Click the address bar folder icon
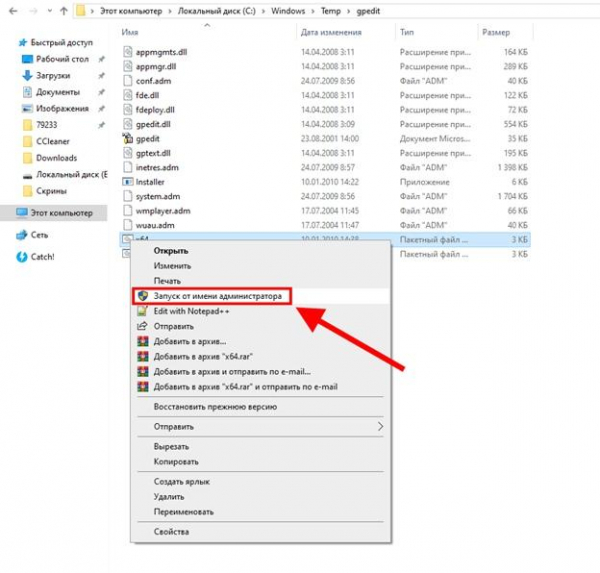This screenshot has width=600, height=573. (x=81, y=11)
